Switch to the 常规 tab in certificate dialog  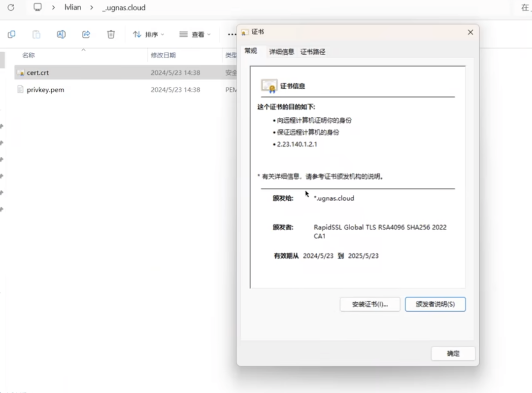click(251, 51)
